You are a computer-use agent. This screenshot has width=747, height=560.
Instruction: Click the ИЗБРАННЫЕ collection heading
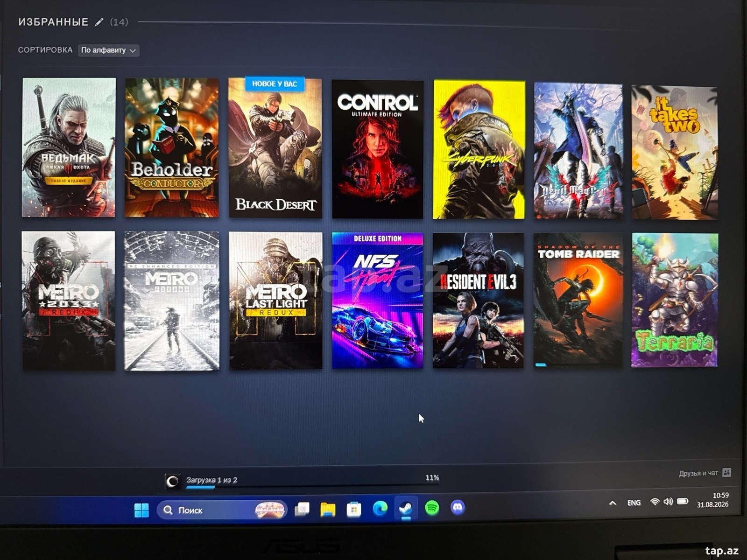point(53,22)
